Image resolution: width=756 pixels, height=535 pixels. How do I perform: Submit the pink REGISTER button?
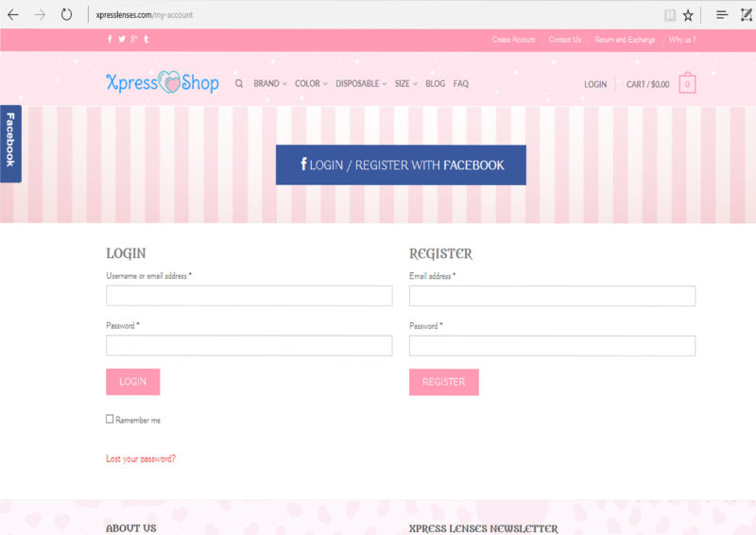[444, 382]
